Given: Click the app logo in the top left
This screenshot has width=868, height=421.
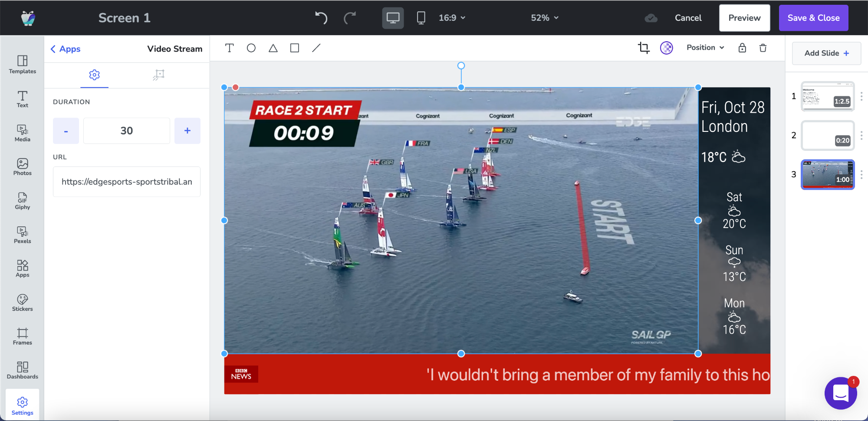Looking at the screenshot, I should point(28,18).
